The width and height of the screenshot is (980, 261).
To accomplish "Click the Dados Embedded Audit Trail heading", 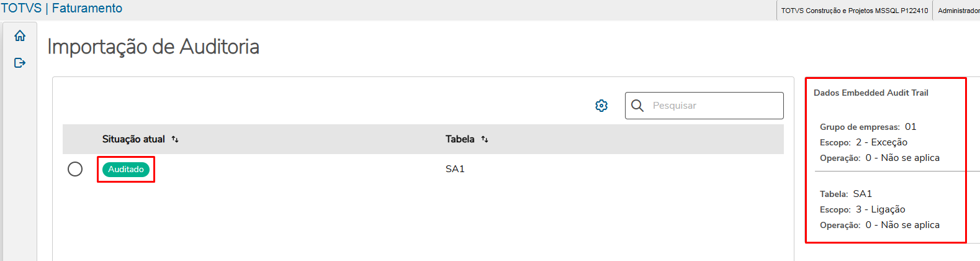I will pyautogui.click(x=871, y=93).
